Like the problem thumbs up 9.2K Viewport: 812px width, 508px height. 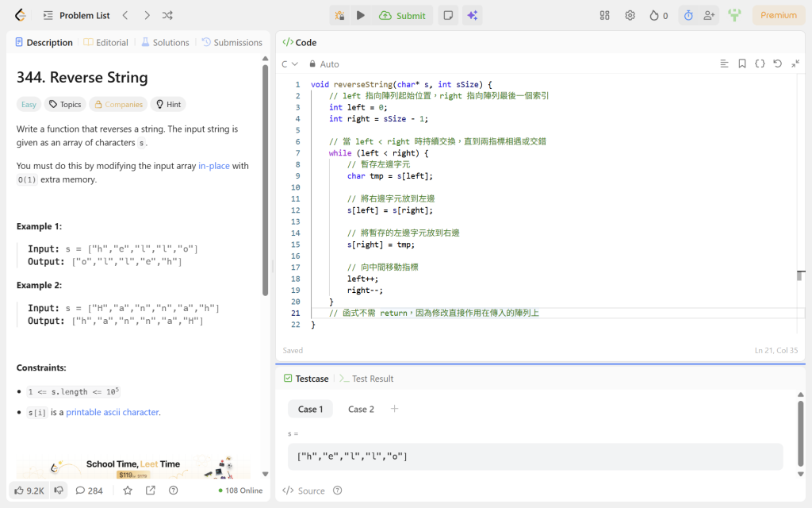pyautogui.click(x=29, y=491)
